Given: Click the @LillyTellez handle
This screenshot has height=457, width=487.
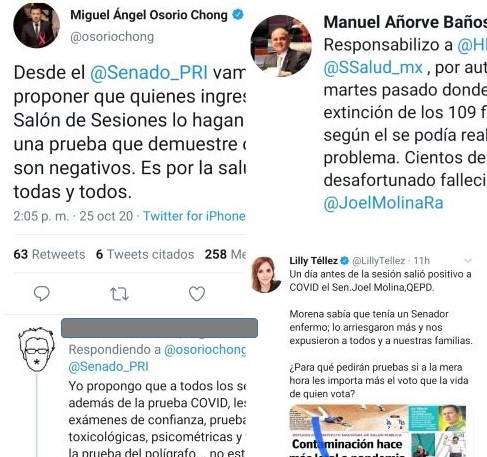Looking at the screenshot, I should (x=379, y=261).
